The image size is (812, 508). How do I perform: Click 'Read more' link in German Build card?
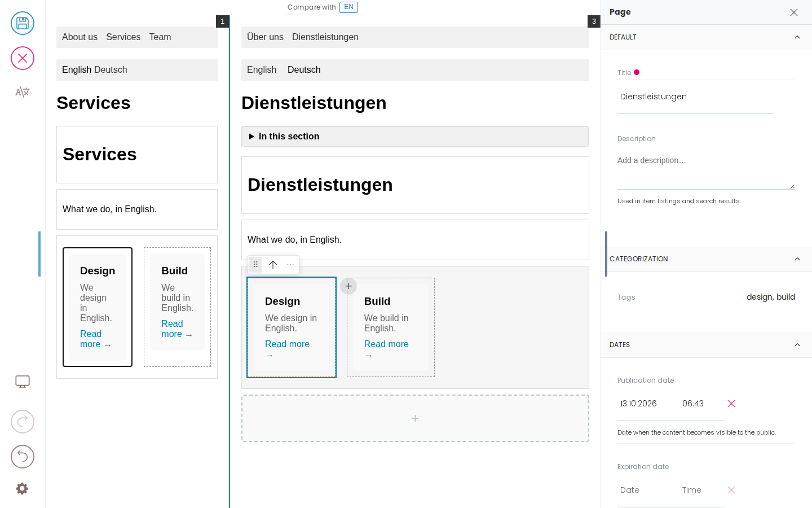(386, 349)
